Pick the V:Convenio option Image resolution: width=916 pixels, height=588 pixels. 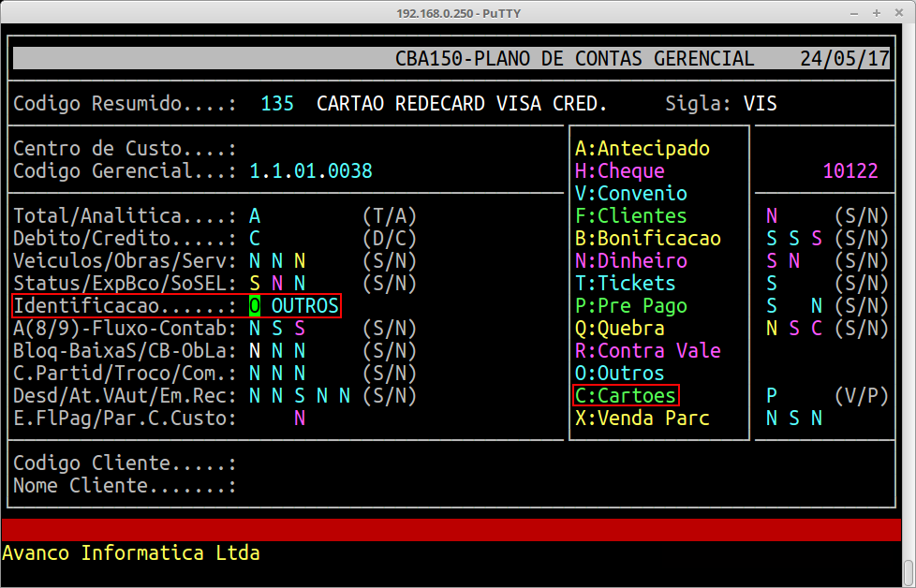pos(631,194)
